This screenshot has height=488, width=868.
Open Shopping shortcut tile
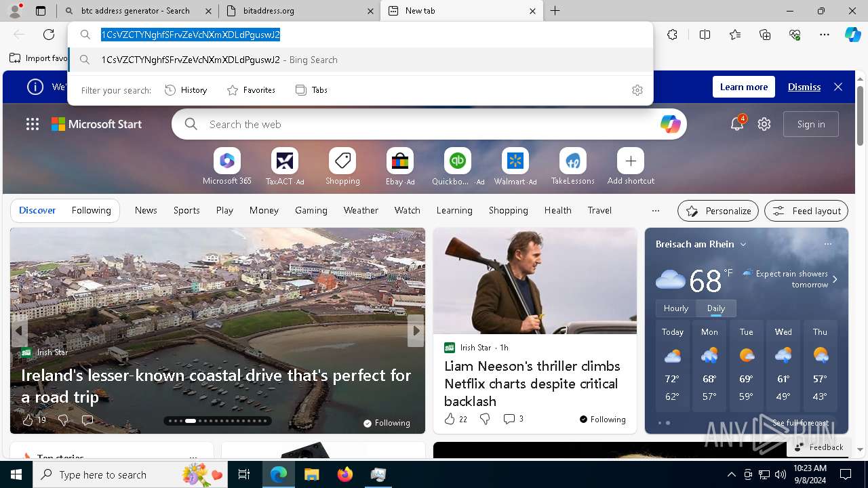[342, 167]
